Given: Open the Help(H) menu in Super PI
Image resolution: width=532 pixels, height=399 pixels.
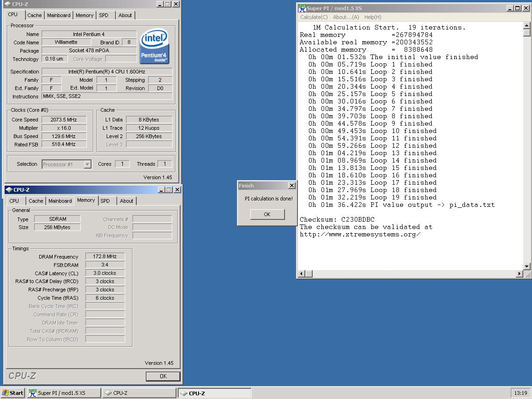Looking at the screenshot, I should click(x=373, y=17).
